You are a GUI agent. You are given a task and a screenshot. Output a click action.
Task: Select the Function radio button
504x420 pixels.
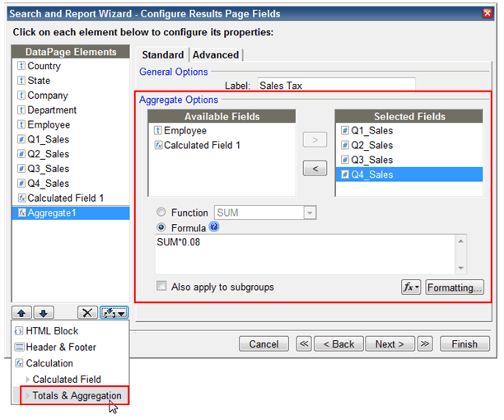click(x=161, y=212)
